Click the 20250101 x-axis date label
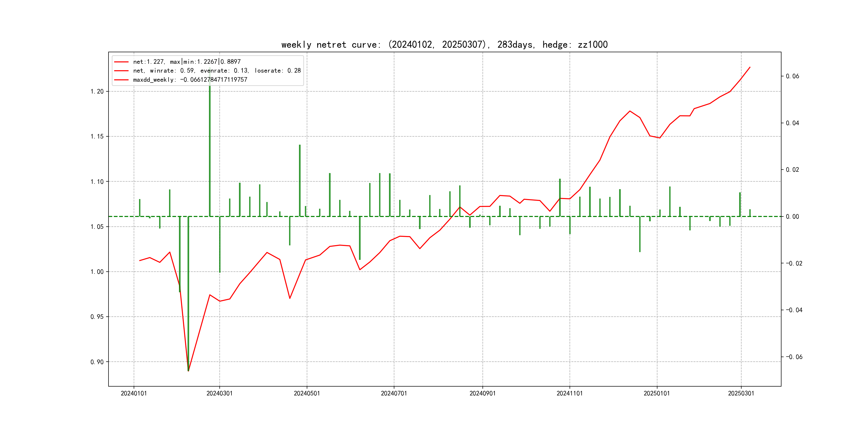The width and height of the screenshot is (868, 434). coord(657,393)
